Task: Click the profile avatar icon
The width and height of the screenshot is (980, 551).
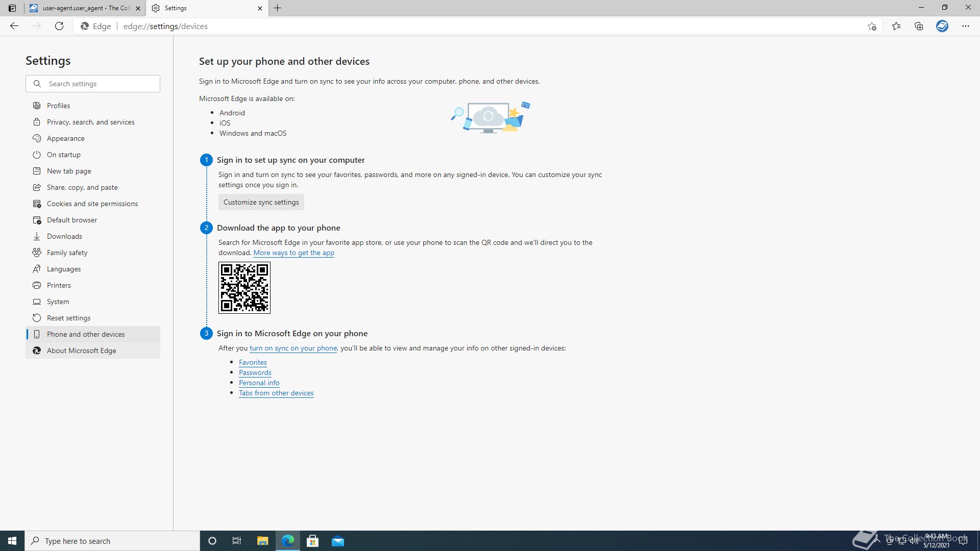Action: pyautogui.click(x=942, y=26)
